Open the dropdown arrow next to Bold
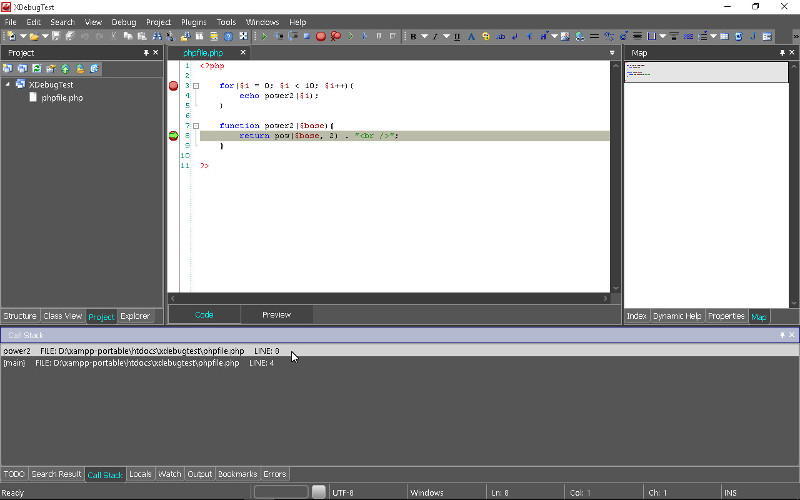This screenshot has width=800, height=500. coord(424,36)
